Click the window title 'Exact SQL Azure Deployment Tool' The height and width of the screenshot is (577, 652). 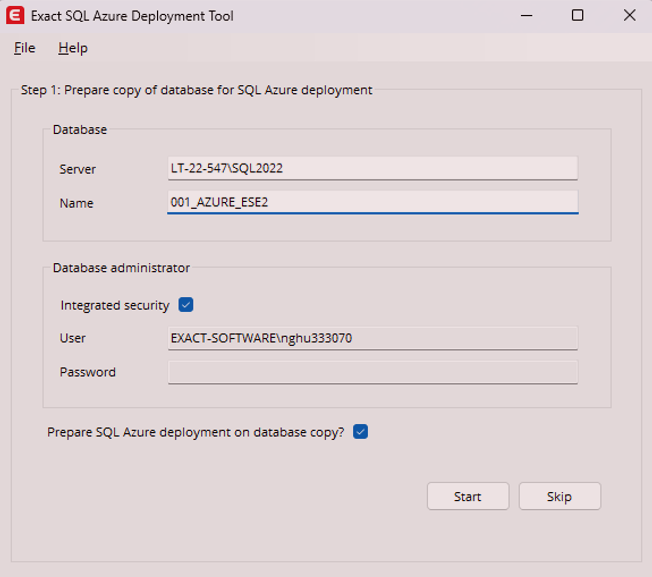pos(132,16)
